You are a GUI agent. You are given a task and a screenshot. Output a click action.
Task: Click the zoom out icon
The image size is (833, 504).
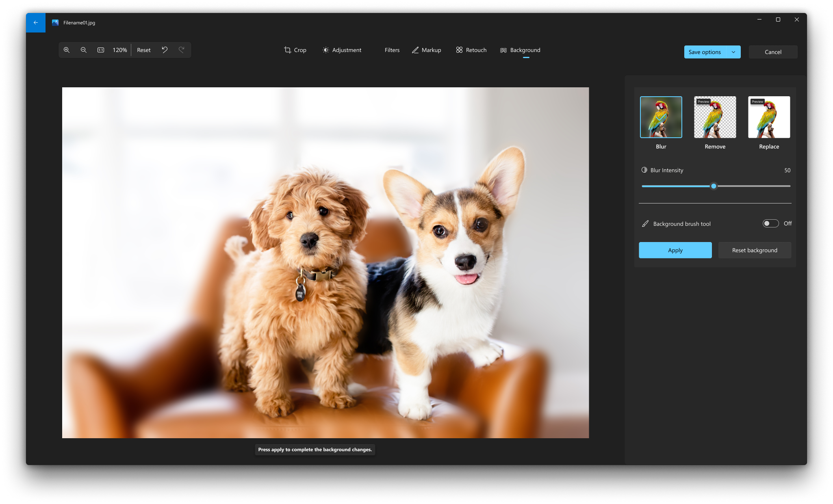pos(84,49)
